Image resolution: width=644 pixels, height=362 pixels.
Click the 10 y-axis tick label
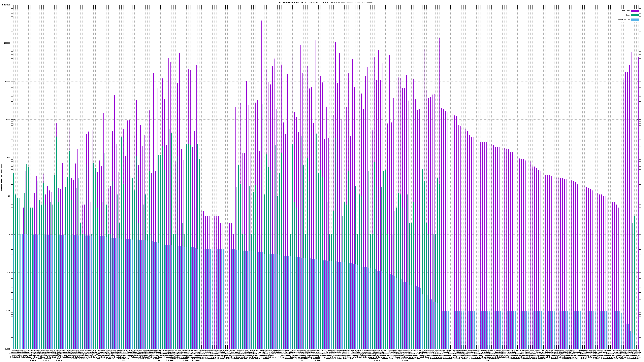point(9,196)
